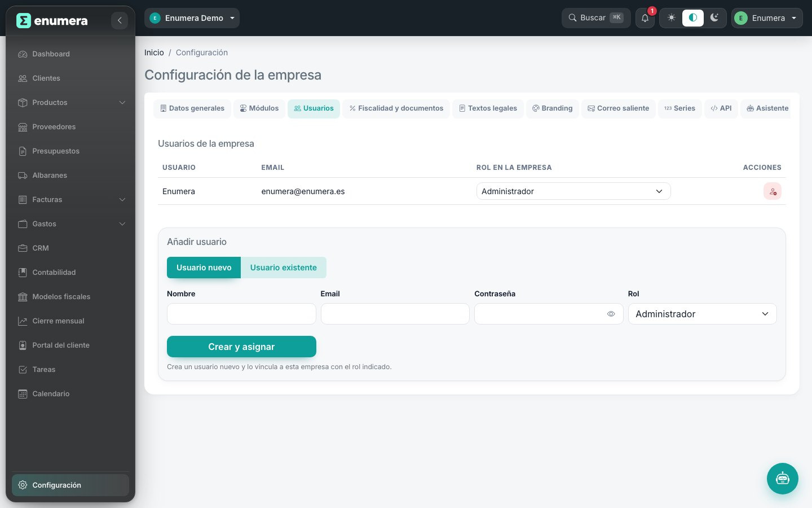The width and height of the screenshot is (812, 508).
Task: Expand the Productos submenu
Action: (x=70, y=103)
